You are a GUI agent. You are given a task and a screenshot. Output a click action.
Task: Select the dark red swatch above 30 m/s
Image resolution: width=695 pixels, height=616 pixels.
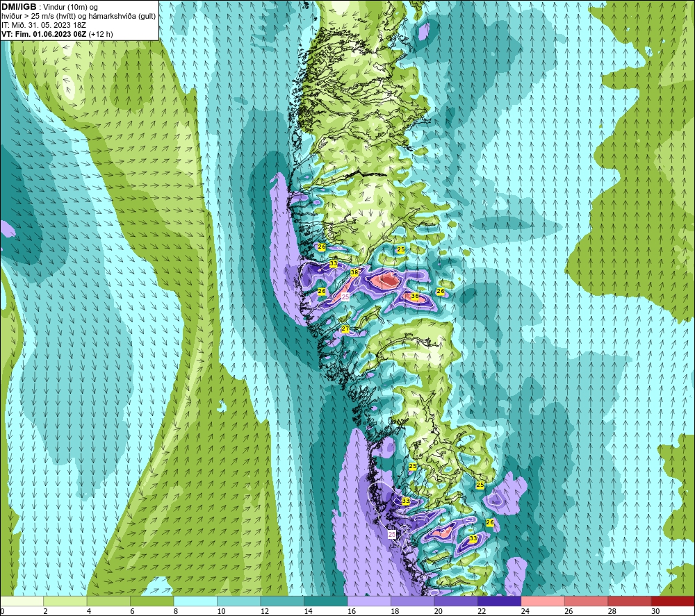(673, 601)
